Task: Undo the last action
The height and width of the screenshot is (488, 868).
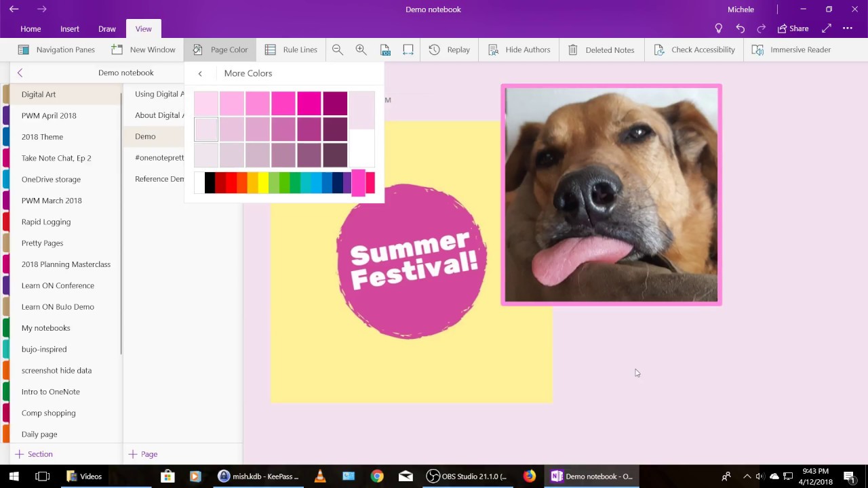Action: click(741, 28)
